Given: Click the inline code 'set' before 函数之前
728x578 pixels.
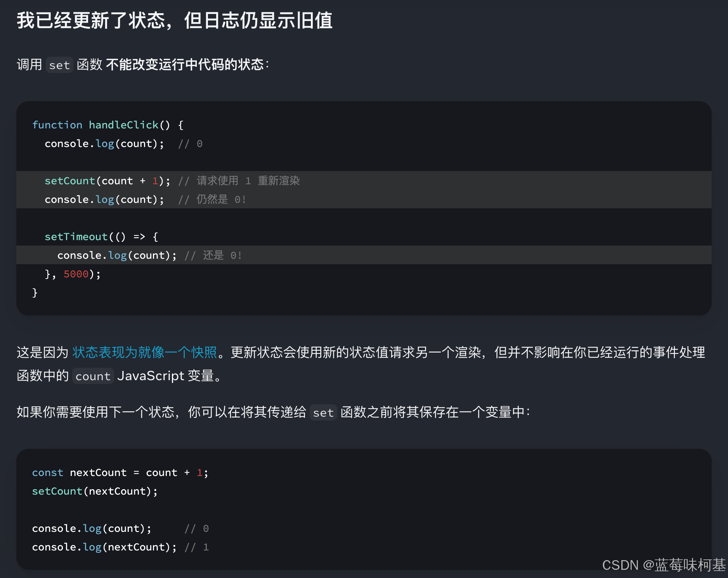Looking at the screenshot, I should tap(323, 413).
